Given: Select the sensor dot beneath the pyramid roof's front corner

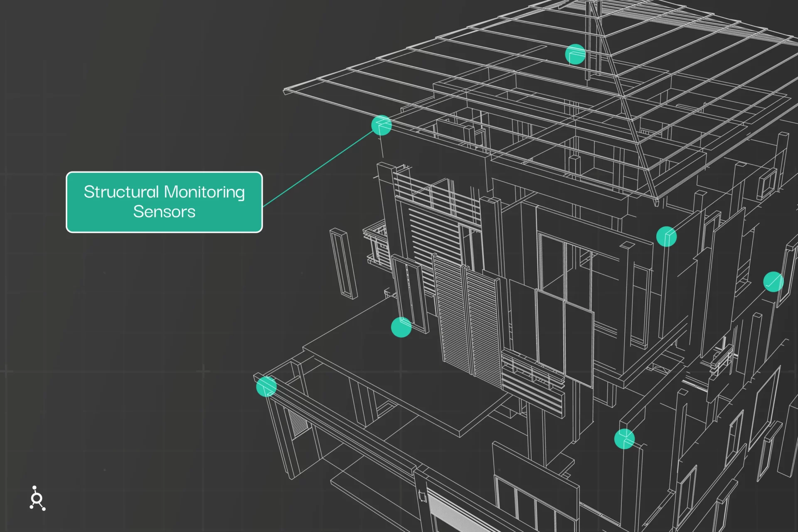Looking at the screenshot, I should coord(666,236).
